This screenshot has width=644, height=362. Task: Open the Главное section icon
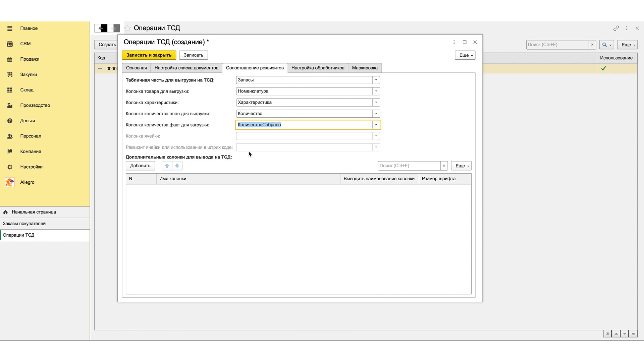[x=10, y=28]
